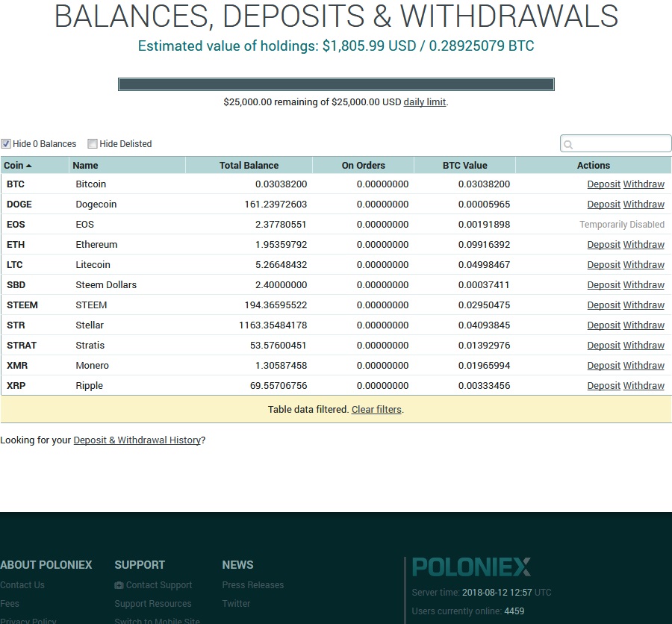Click the Clear filters link

point(376,410)
